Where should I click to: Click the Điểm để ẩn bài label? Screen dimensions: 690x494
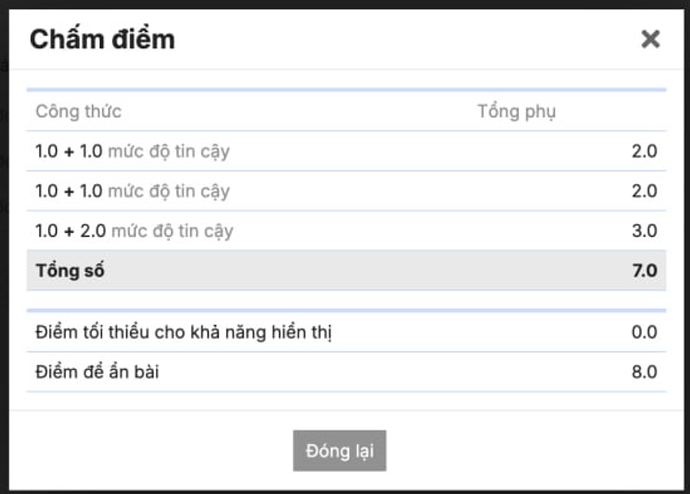pos(97,373)
